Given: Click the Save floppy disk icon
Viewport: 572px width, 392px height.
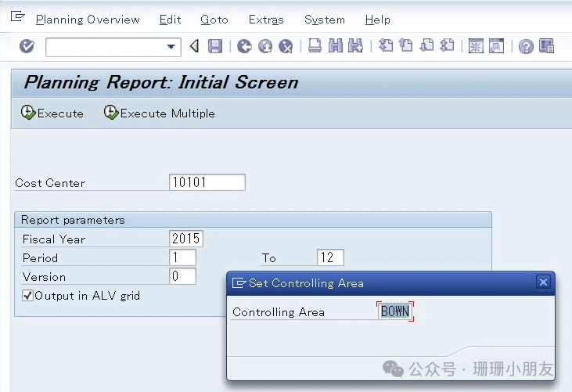Looking at the screenshot, I should [215, 46].
